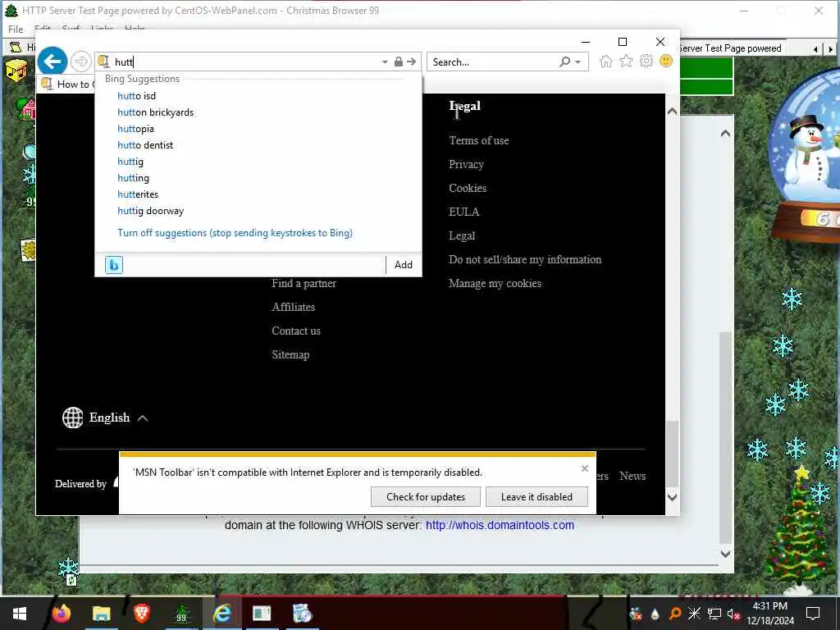
Task: Select suggestion "hutting"
Action: click(x=134, y=178)
